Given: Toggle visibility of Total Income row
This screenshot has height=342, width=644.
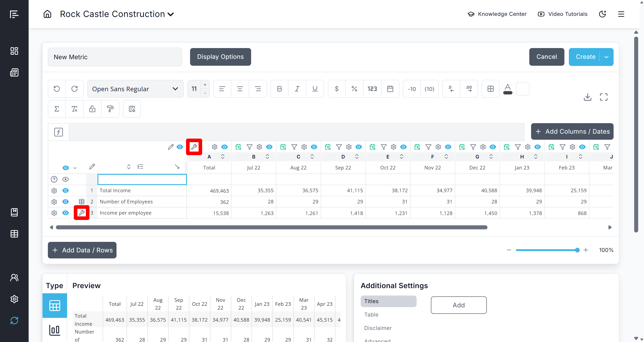Looking at the screenshot, I should point(66,190).
